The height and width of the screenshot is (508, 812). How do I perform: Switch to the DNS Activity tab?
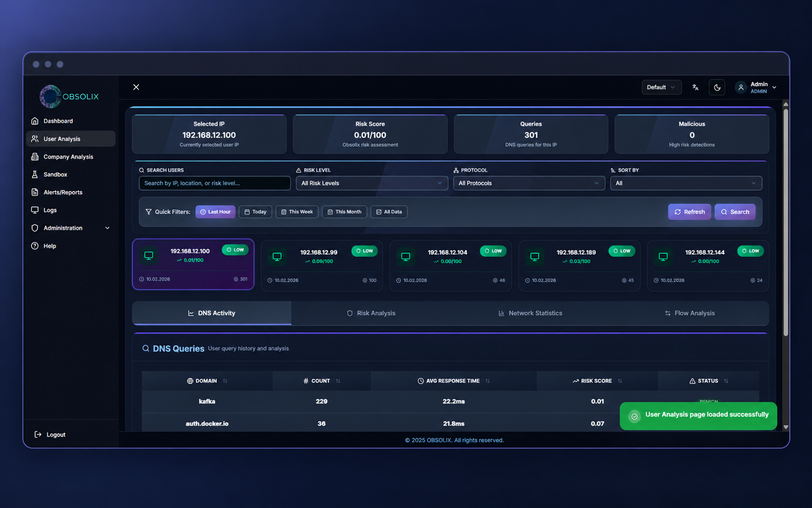pos(212,313)
